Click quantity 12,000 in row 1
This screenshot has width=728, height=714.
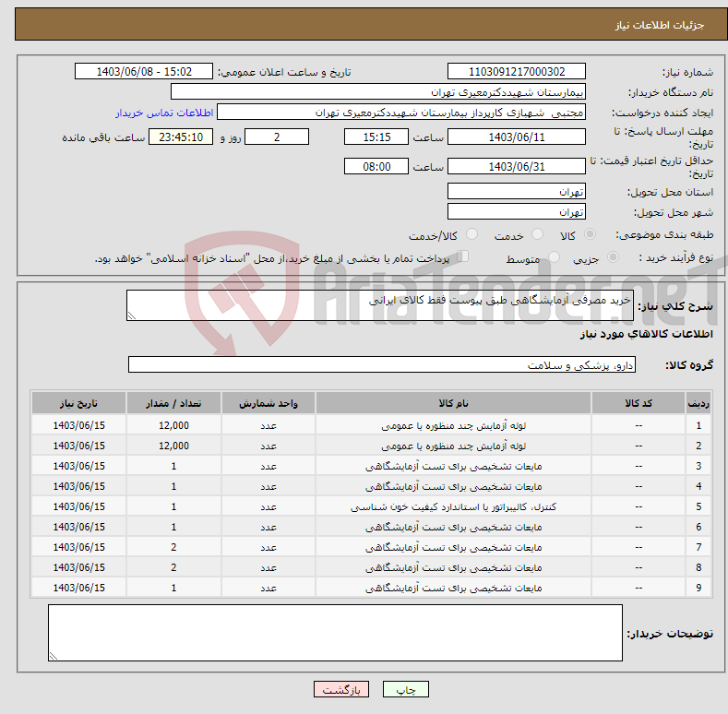pos(173,425)
